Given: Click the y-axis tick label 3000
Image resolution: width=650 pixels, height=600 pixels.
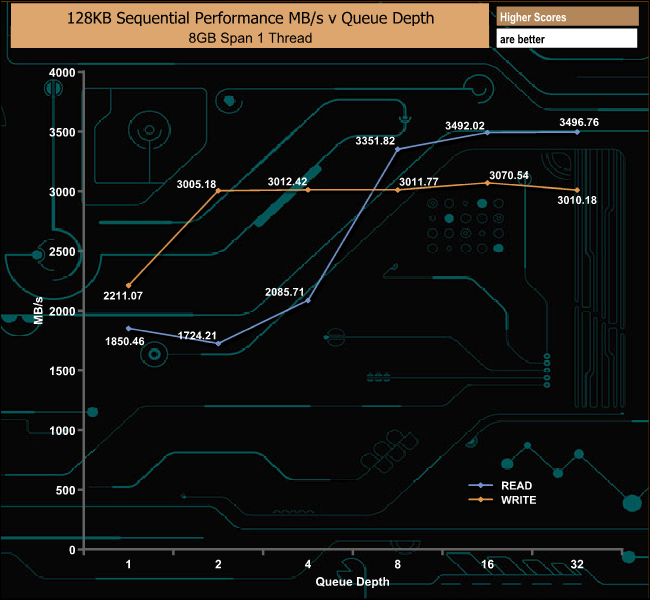Looking at the screenshot, I should [62, 192].
